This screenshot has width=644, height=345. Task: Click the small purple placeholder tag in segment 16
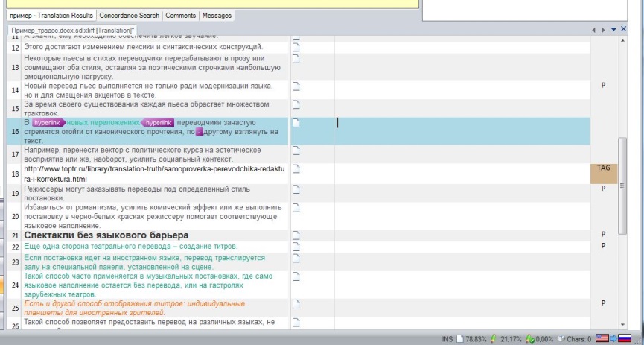pyautogui.click(x=200, y=132)
